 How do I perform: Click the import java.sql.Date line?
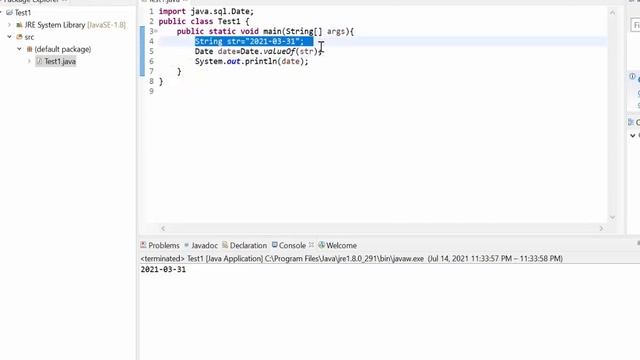(206, 11)
